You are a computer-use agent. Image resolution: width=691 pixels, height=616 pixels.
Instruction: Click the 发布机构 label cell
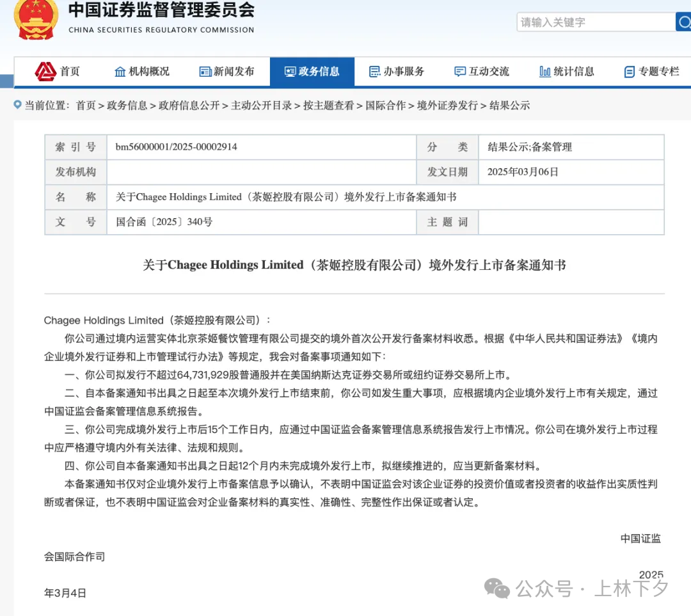click(75, 172)
